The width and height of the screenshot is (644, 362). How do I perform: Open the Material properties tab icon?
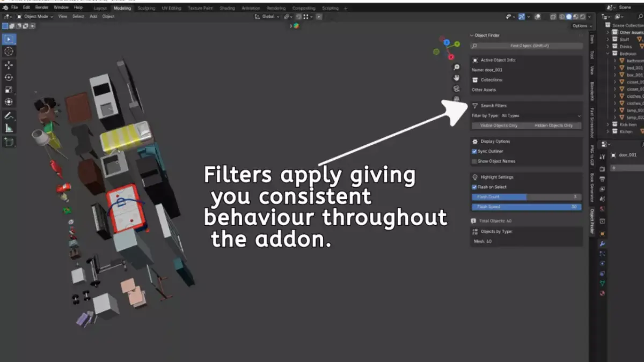(x=603, y=293)
